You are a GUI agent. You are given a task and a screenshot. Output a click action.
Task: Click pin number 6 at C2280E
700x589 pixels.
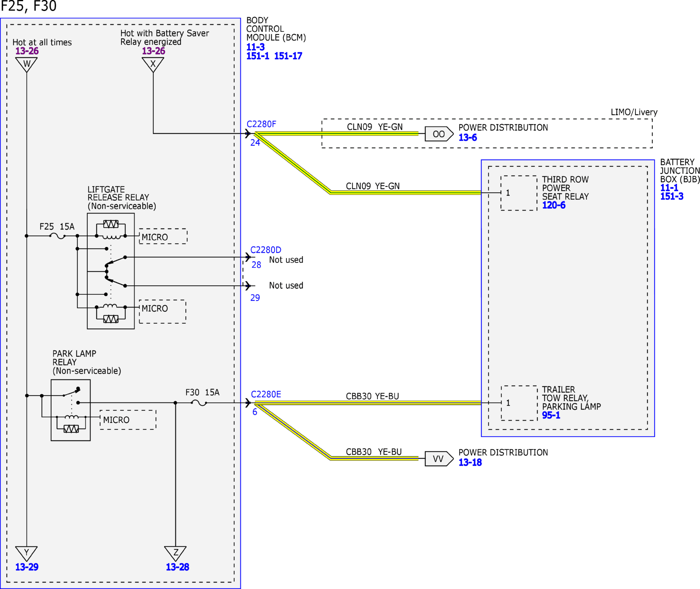coord(255,412)
